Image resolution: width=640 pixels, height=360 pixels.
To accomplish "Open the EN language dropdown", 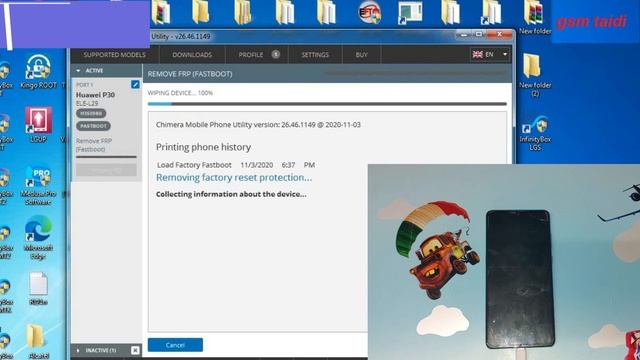I will pyautogui.click(x=489, y=54).
